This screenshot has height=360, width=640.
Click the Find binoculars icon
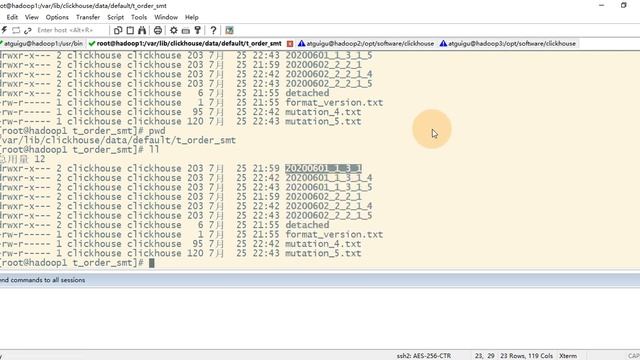[142, 30]
